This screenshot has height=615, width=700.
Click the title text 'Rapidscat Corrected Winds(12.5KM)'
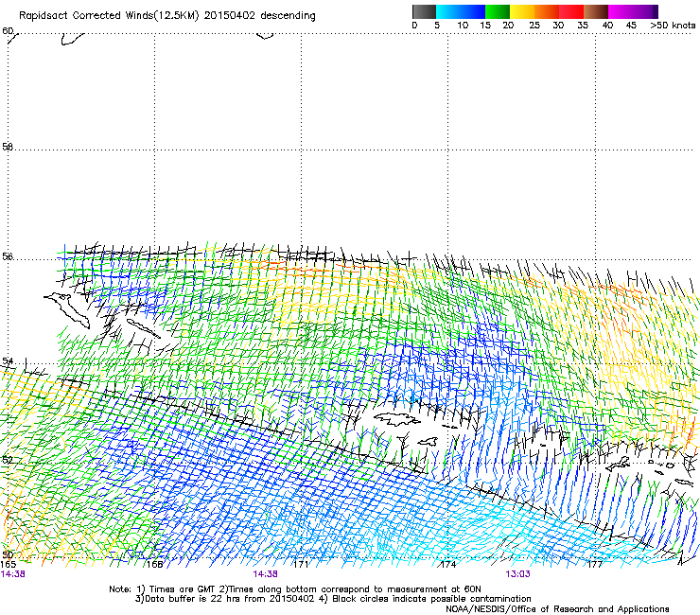[x=109, y=16]
